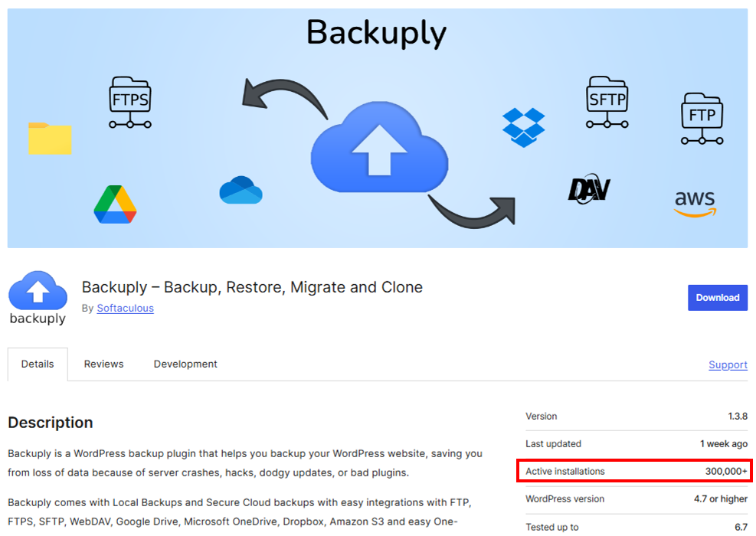756x536 pixels.
Task: Click the version number 1.3.8
Action: [x=738, y=416]
